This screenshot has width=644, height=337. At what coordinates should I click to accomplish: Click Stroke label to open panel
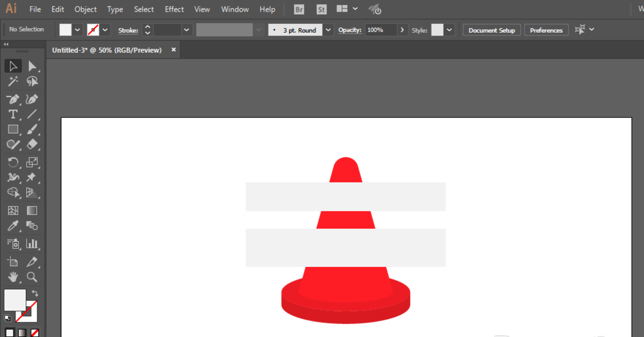tap(128, 30)
